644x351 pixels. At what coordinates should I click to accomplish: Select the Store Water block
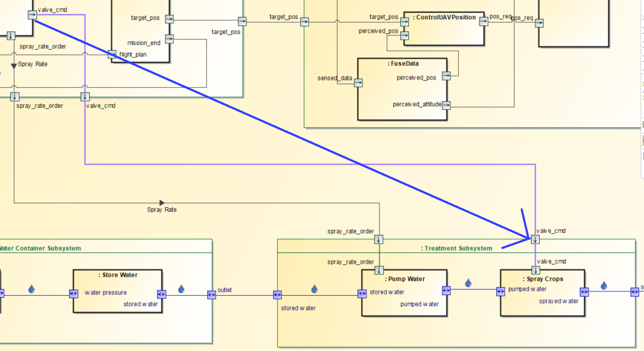coord(117,291)
